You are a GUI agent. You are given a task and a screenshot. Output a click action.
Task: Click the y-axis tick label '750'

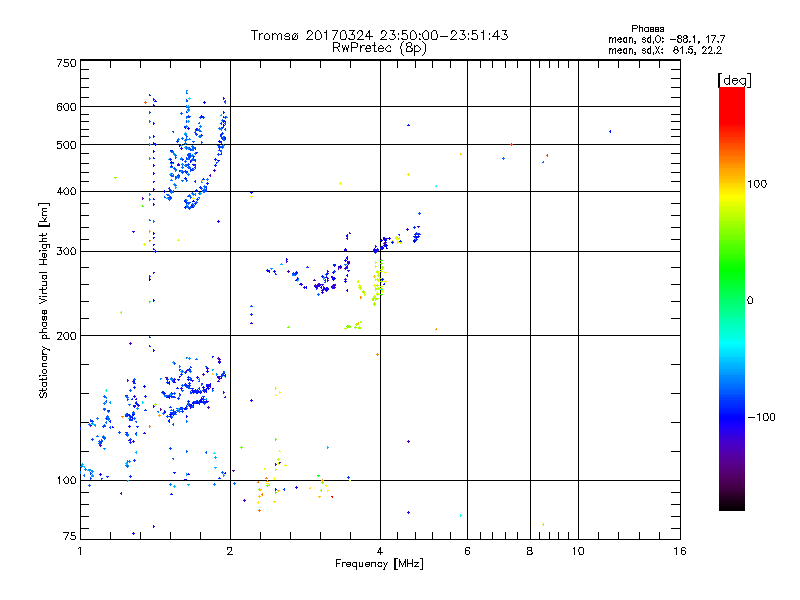click(66, 63)
